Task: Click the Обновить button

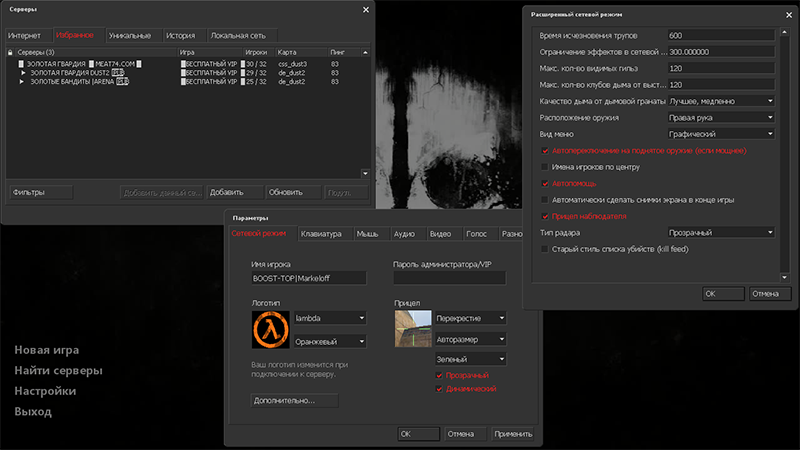Action: click(x=293, y=192)
